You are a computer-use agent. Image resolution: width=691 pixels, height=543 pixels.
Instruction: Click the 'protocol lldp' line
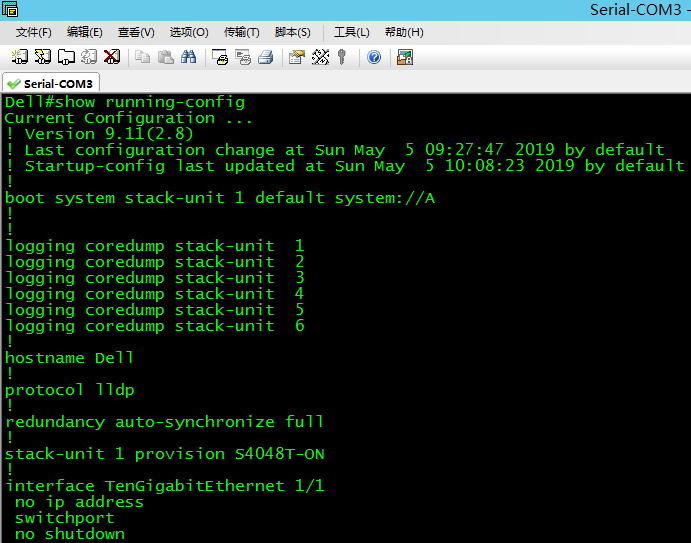click(x=70, y=390)
